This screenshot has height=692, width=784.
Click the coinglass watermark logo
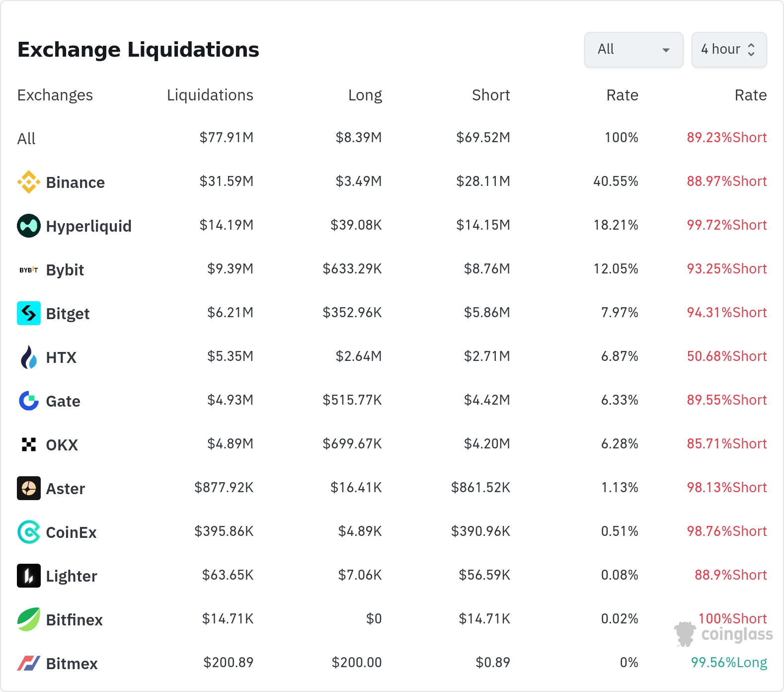pos(724,634)
